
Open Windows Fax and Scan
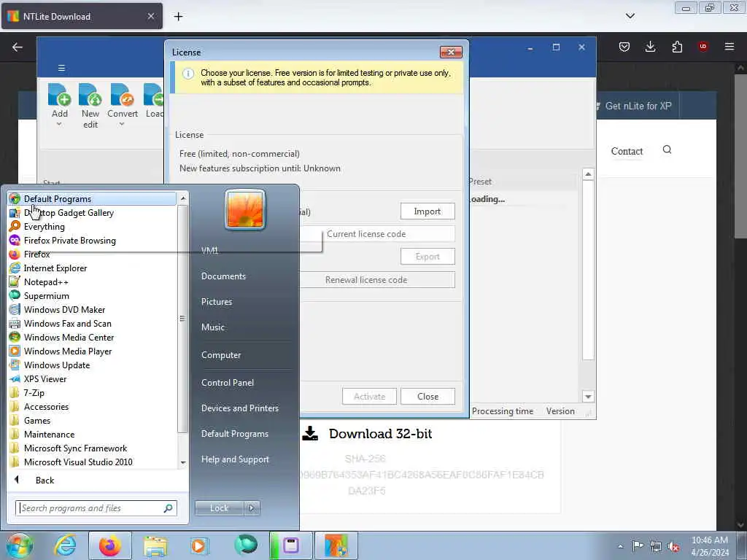coord(91,323)
